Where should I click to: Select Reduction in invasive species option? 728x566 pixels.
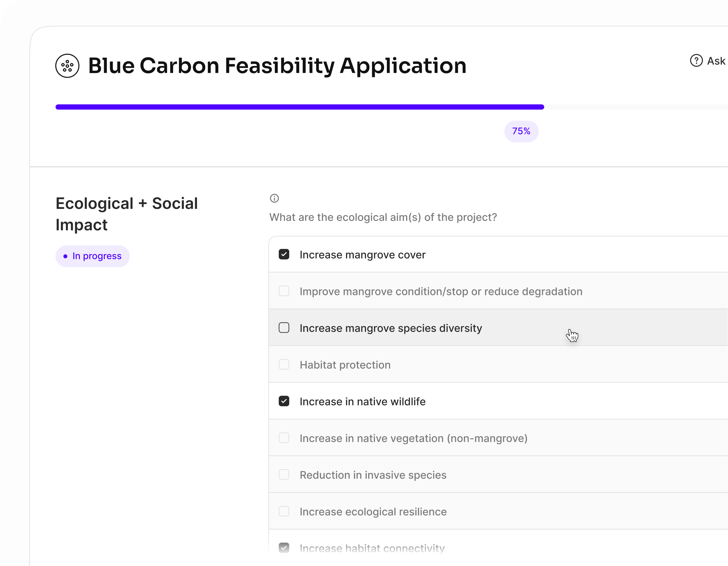click(x=284, y=475)
